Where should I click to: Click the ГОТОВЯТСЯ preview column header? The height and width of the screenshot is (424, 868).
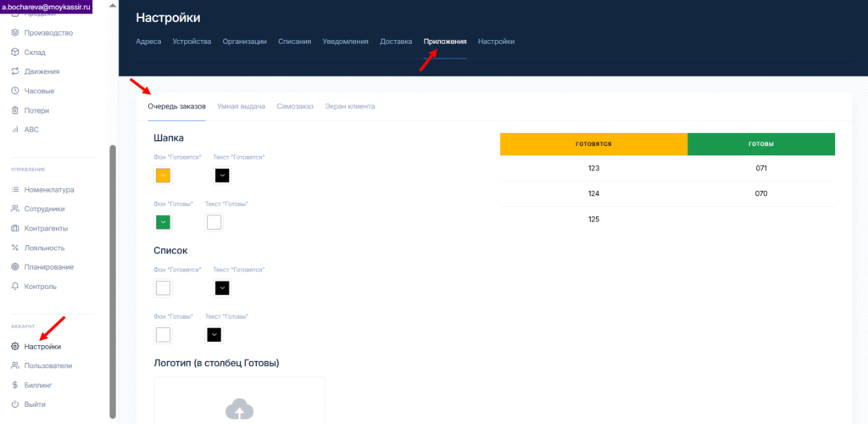pyautogui.click(x=593, y=144)
